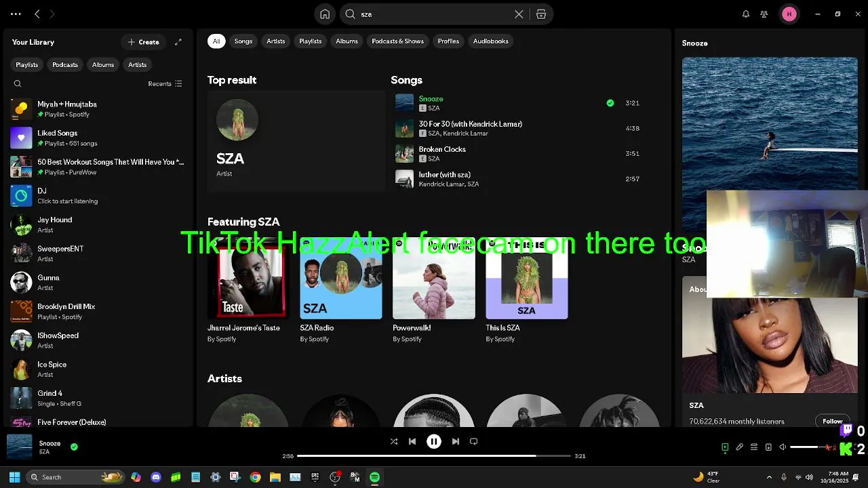Toggle saved checkmark on Snooze song row
Screen dimensions: 868x488
(x=610, y=103)
